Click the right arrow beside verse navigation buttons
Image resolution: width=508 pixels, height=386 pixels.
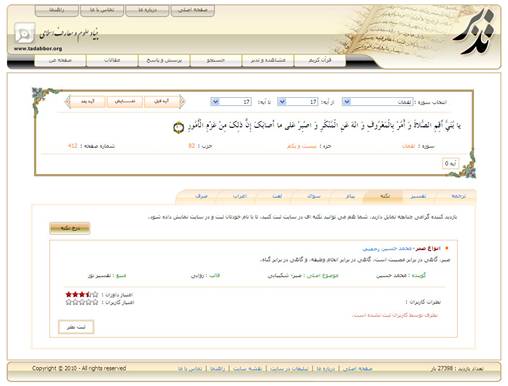pyautogui.click(x=182, y=102)
